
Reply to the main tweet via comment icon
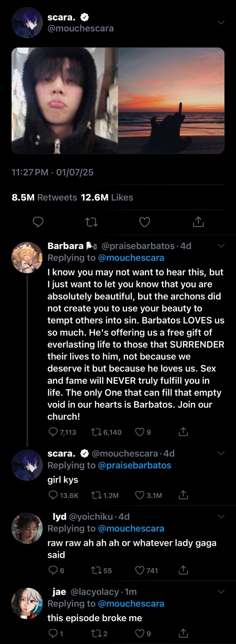tap(38, 222)
